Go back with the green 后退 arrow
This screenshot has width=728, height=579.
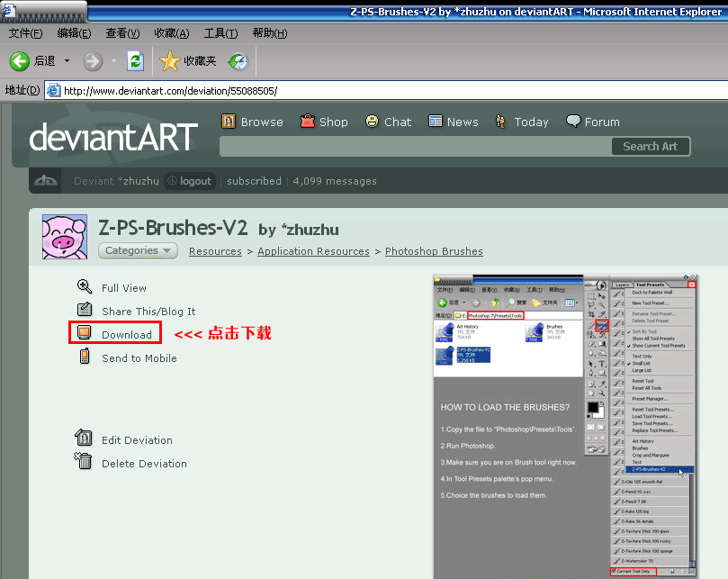20,61
